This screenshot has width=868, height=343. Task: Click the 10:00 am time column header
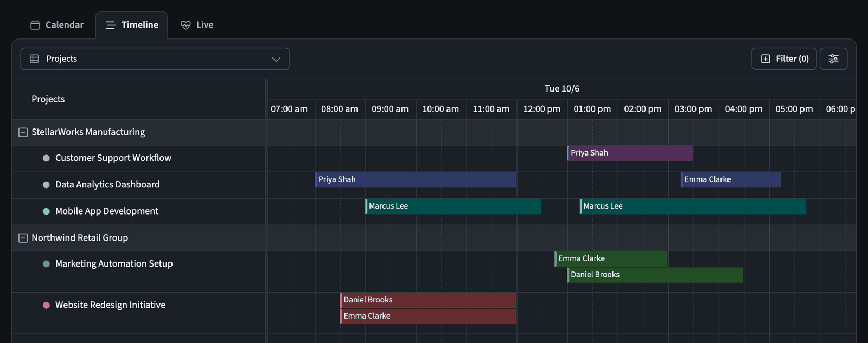pos(441,109)
